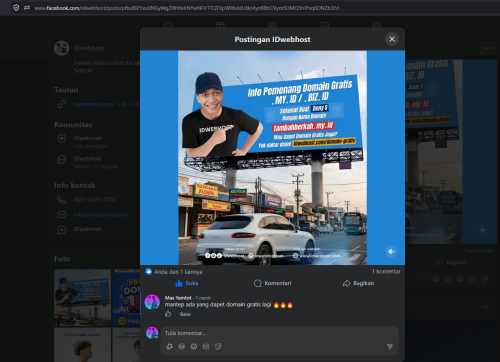Viewport: 500px width, 362px height.
Task: Go to Facebook Home icon in top navigation
Action: pyautogui.click(x=168, y=25)
